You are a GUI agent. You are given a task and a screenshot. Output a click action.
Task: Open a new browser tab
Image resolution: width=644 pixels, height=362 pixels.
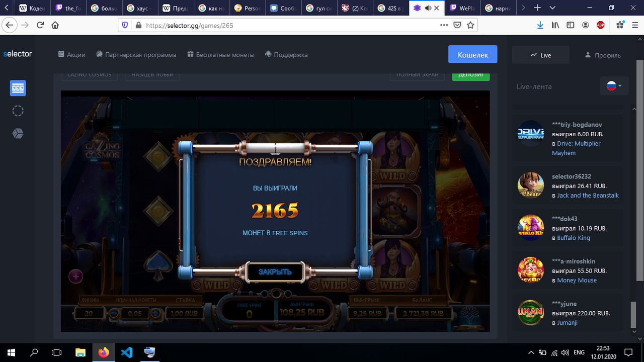click(x=537, y=8)
